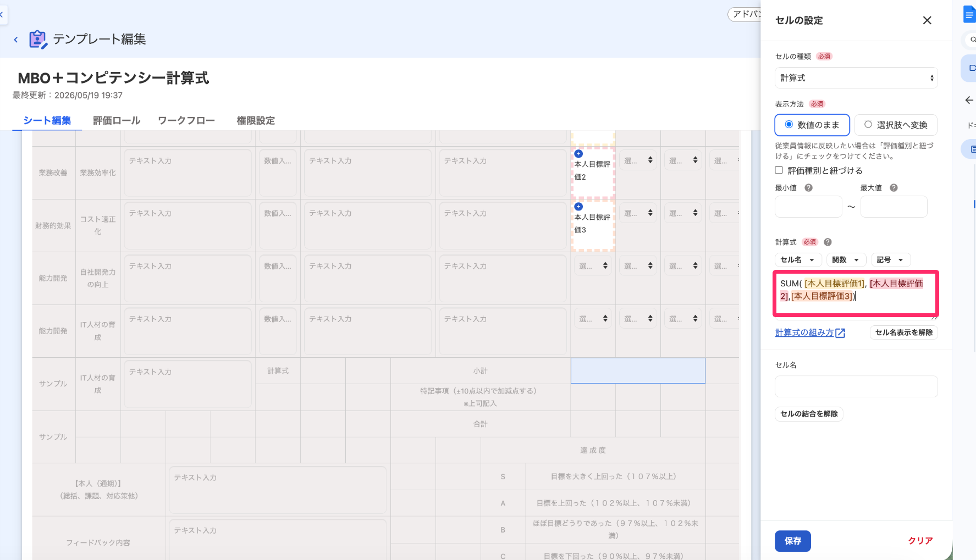Click the plus icon on 本人目標評価2 cell

point(578,154)
